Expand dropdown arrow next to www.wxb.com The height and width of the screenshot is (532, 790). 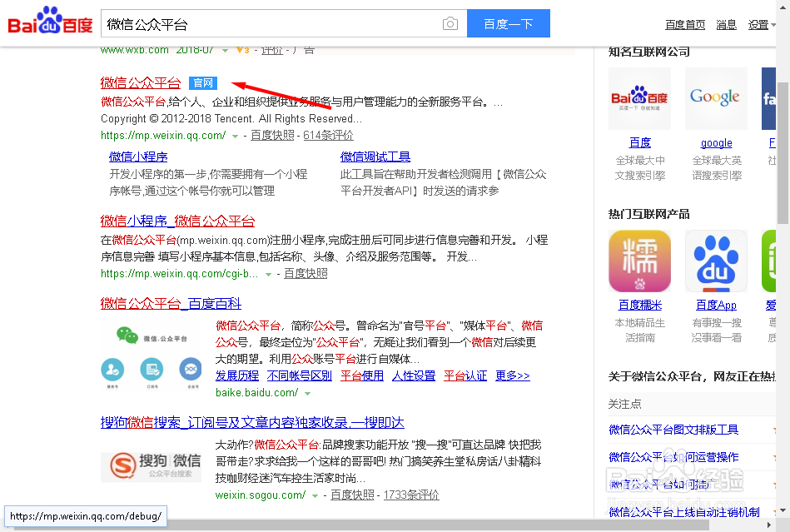[226, 51]
